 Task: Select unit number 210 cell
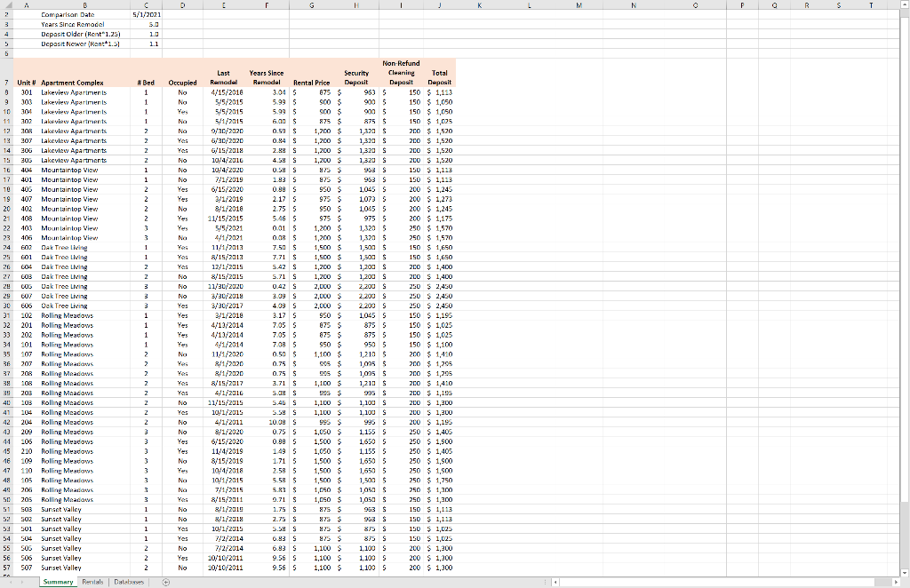27,451
